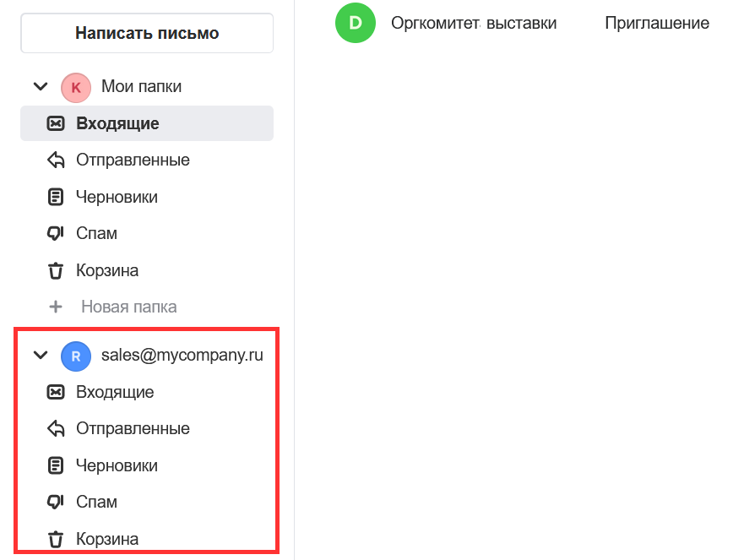Click the plus icon for Новая папка
This screenshot has height=560, width=733.
click(x=56, y=307)
